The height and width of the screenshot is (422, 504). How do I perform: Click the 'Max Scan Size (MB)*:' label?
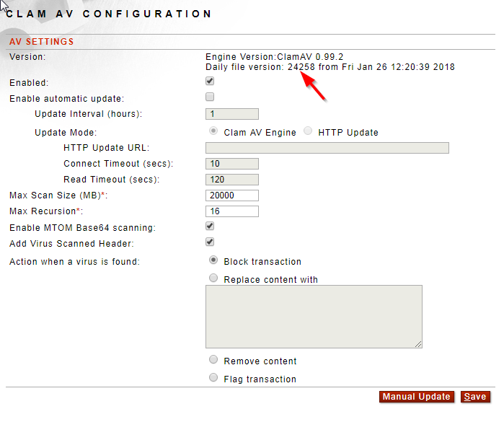click(x=58, y=195)
